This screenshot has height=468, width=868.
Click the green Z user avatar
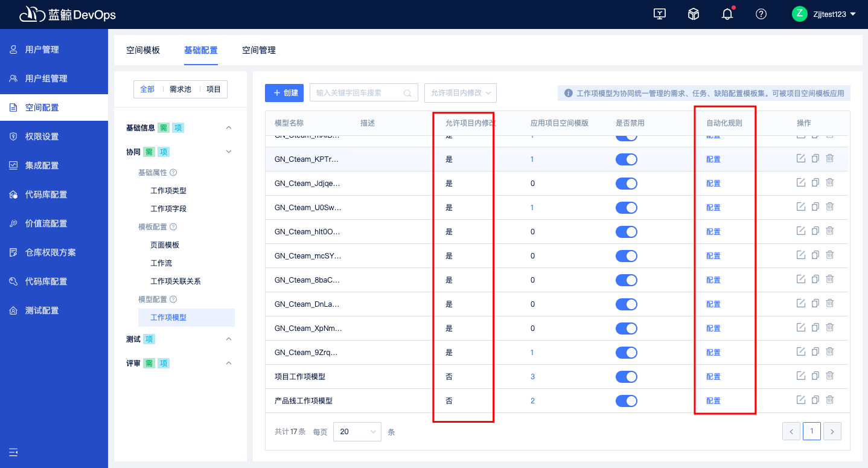800,14
